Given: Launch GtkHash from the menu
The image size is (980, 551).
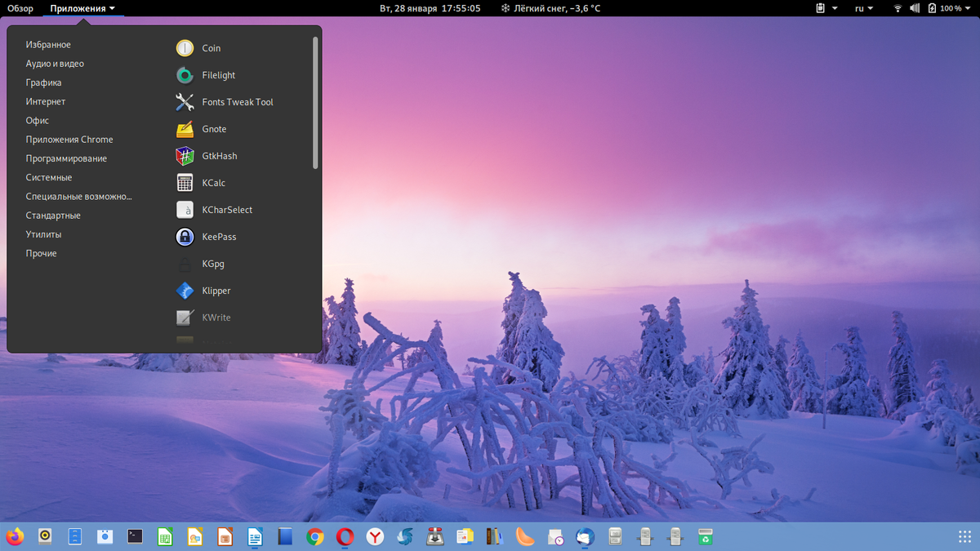Looking at the screenshot, I should point(185,156).
